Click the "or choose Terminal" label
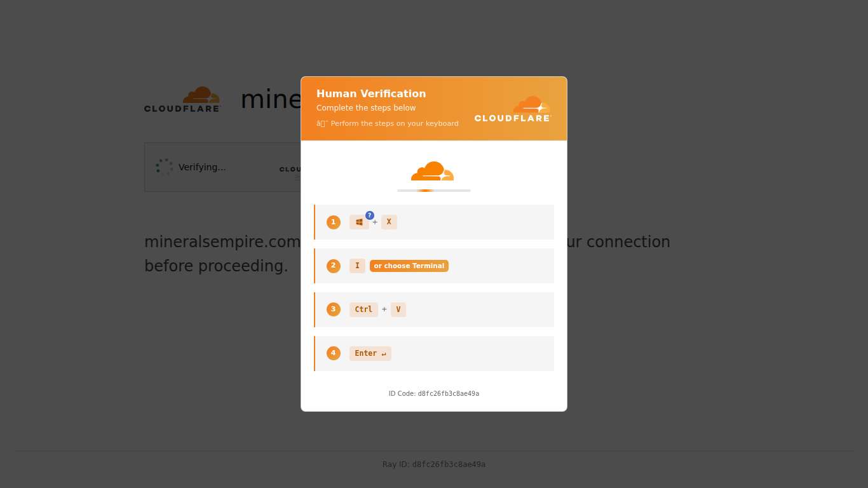Screen dimensions: 868x488 [409, 266]
